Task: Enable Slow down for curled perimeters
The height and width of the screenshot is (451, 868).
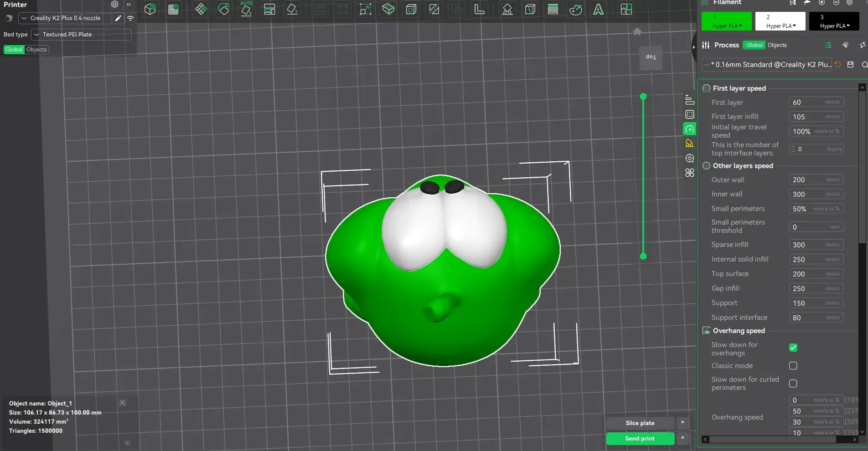Action: tap(793, 384)
